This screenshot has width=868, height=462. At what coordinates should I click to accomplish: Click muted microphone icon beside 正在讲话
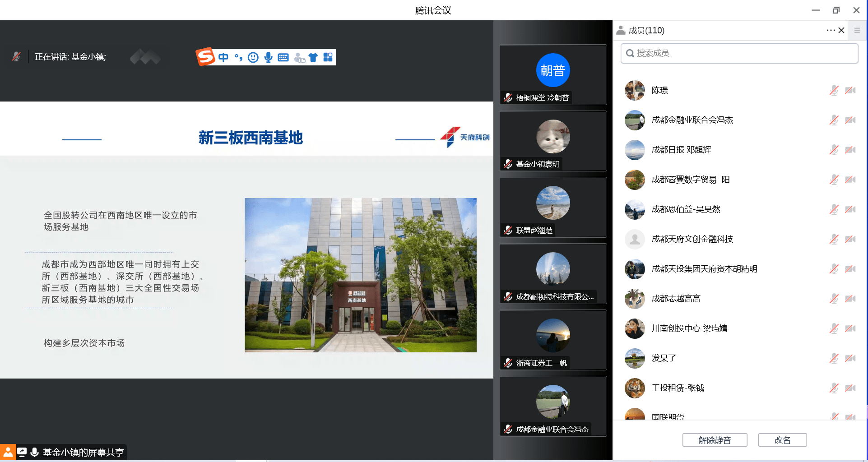click(16, 56)
